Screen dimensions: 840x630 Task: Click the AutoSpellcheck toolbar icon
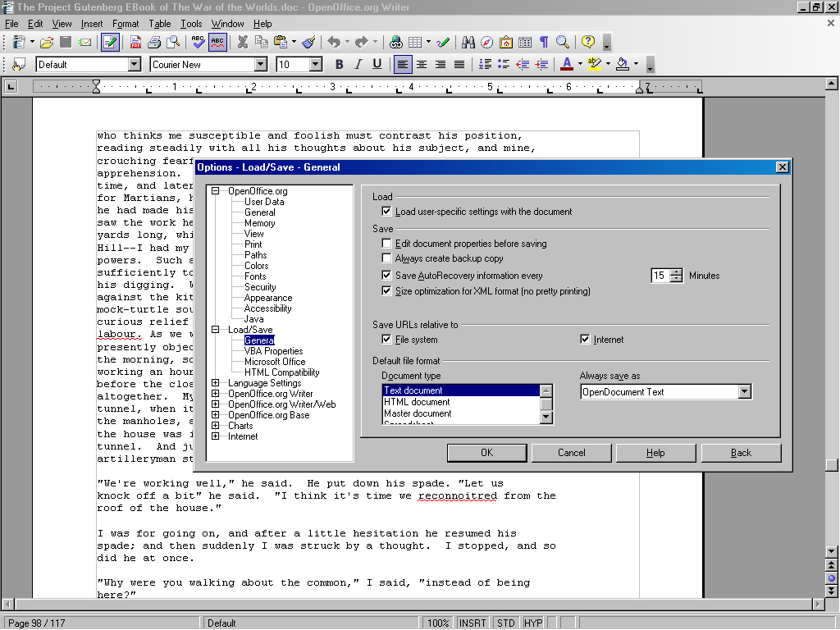[x=217, y=42]
